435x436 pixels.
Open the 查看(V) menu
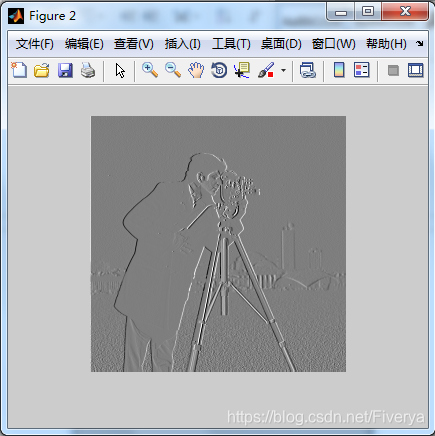tap(134, 44)
